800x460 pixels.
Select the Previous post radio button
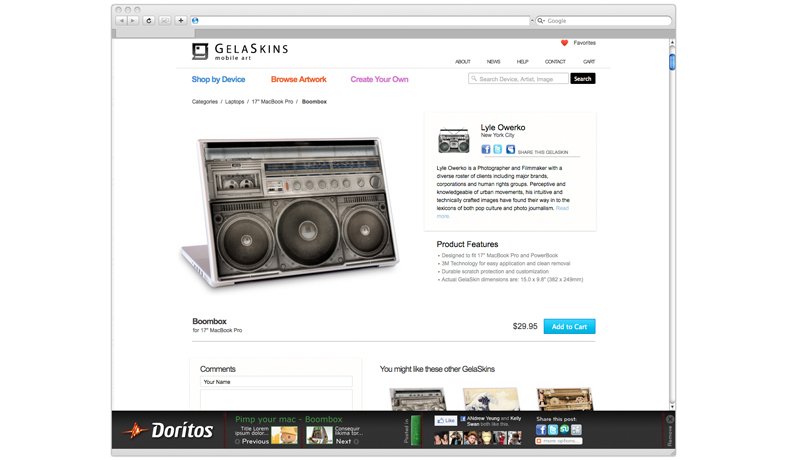click(237, 442)
